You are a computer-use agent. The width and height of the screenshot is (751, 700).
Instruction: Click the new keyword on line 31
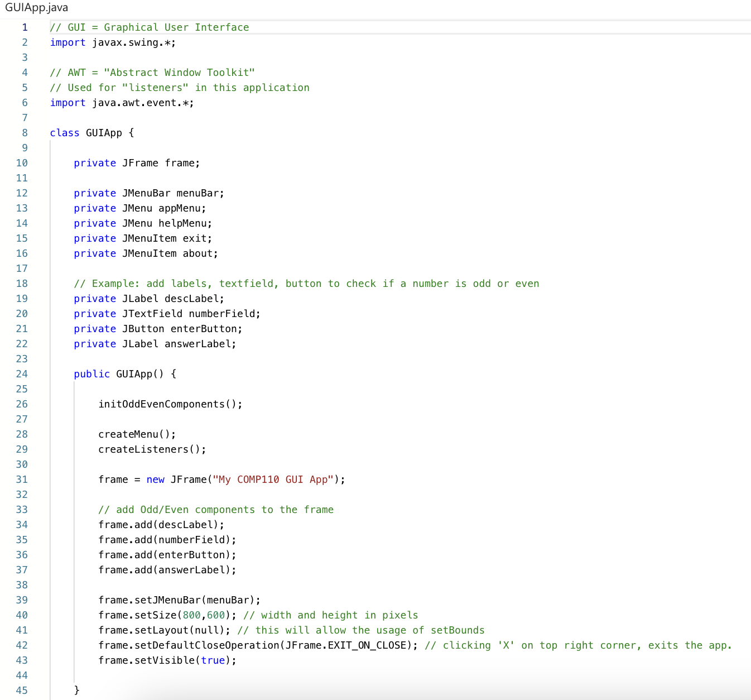point(155,479)
